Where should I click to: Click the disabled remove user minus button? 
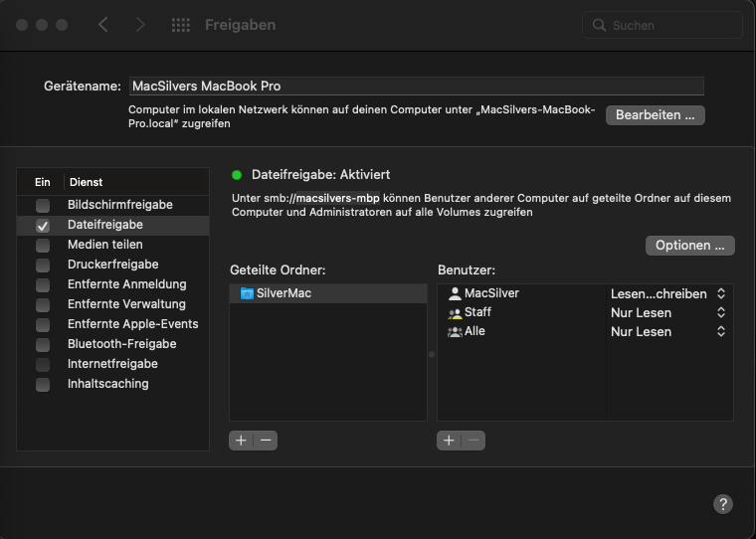pyautogui.click(x=473, y=441)
